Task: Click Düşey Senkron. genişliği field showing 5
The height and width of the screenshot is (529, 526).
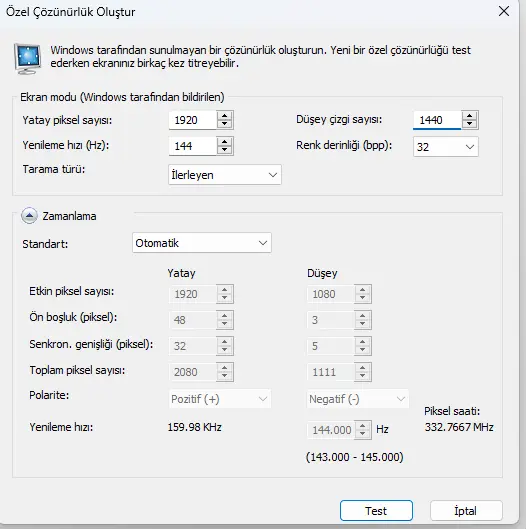Action: click(331, 346)
